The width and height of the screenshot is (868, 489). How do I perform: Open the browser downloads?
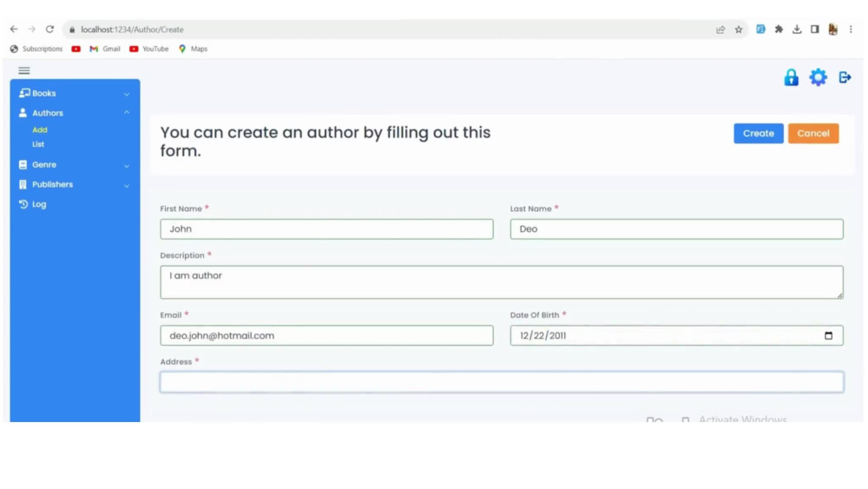pos(797,30)
